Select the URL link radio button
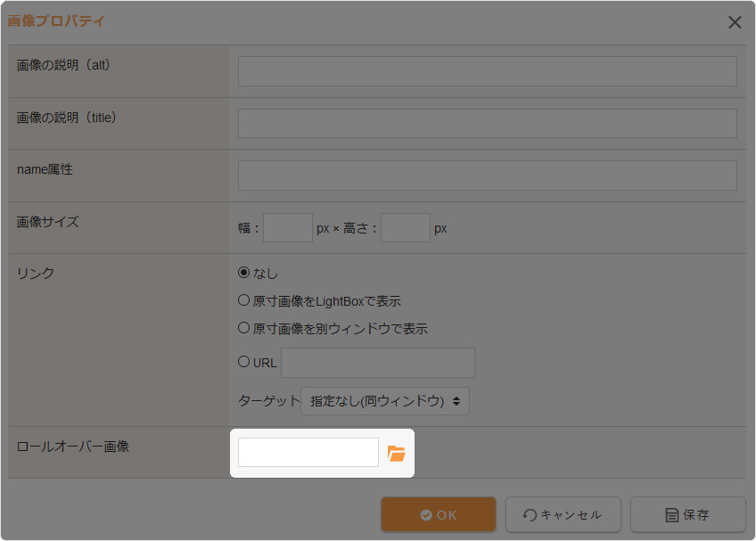 coord(244,362)
